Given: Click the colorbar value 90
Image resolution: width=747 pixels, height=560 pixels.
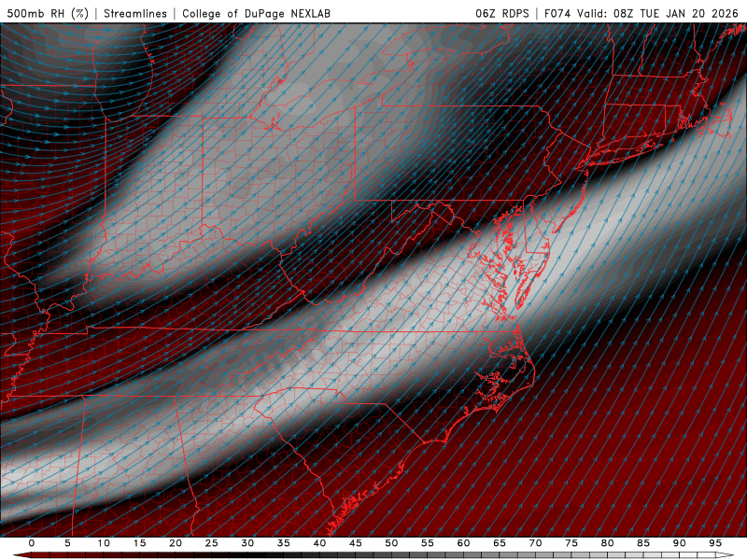Looking at the screenshot, I should pyautogui.click(x=680, y=543).
